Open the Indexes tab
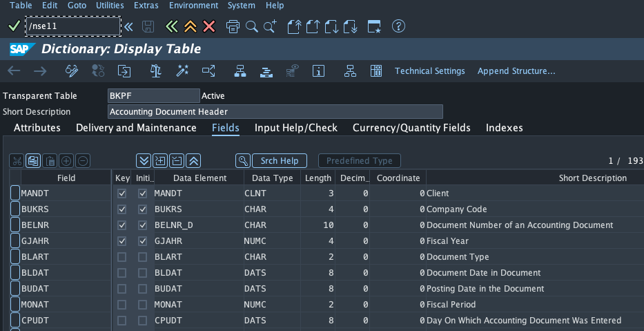 (x=505, y=128)
